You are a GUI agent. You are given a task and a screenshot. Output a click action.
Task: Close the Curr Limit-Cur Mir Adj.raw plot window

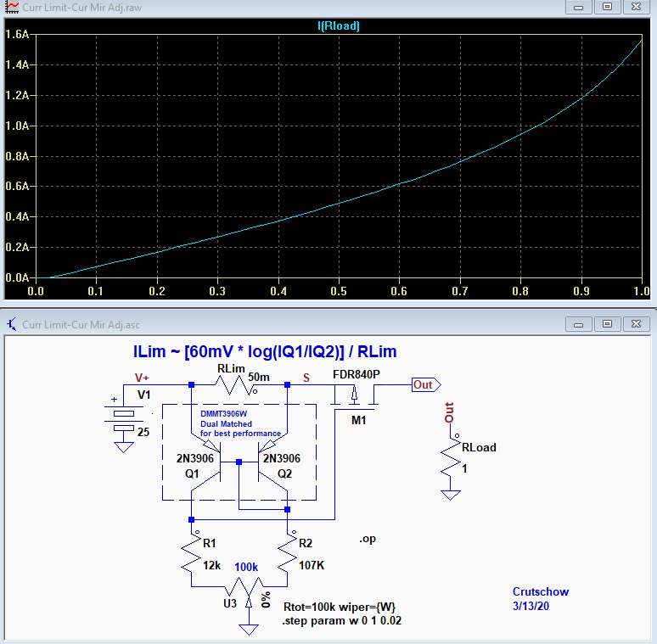coord(636,7)
